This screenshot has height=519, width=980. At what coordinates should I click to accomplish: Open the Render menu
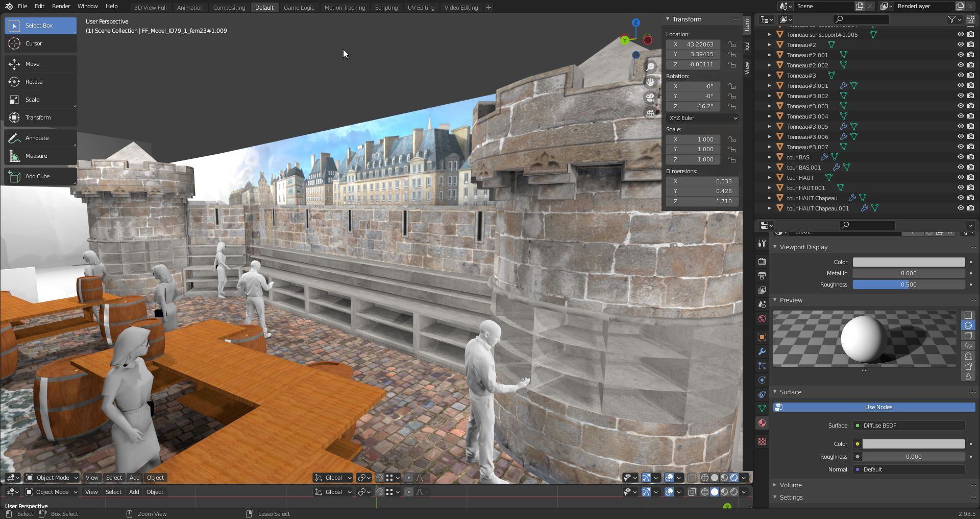click(61, 7)
